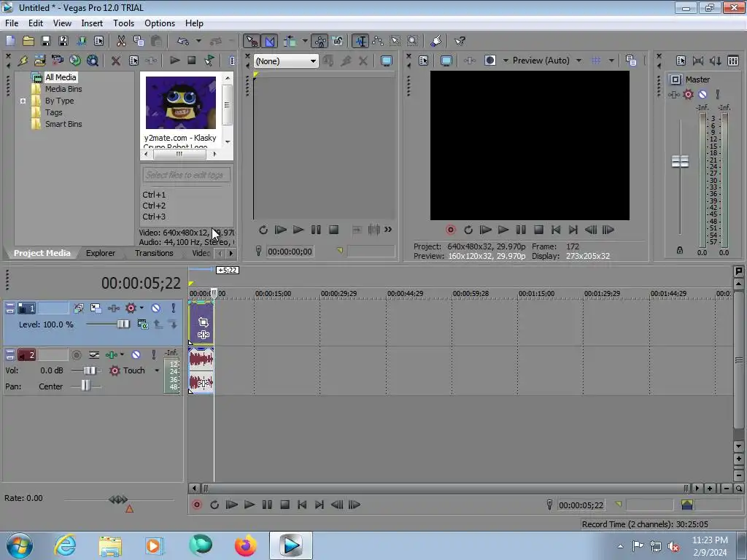747x560 pixels.
Task: Click the Remove Selected Media red X icon
Action: [115, 61]
